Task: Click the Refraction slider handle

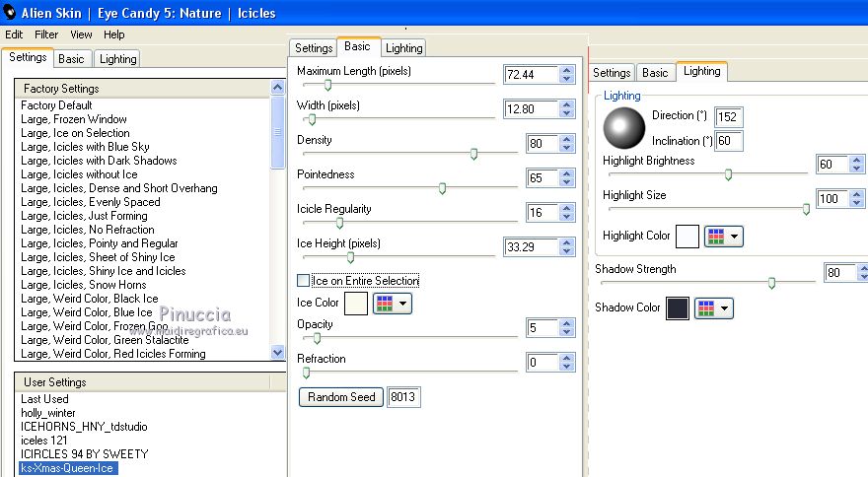Action: (x=306, y=373)
